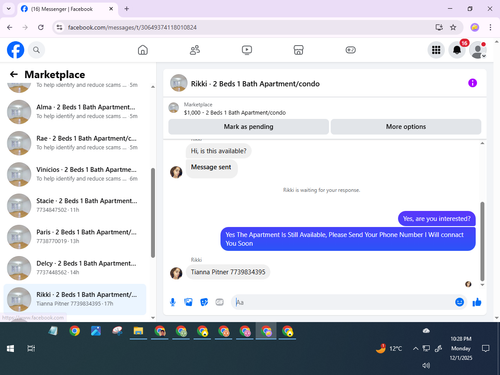Go back in Chrome browser
Viewport: 500px width, 375px height.
[x=10, y=27]
